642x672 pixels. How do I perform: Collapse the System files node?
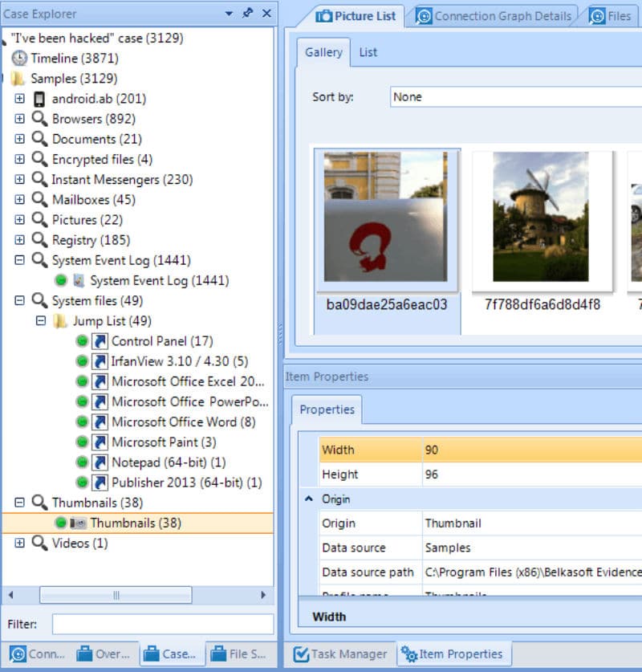tap(19, 301)
